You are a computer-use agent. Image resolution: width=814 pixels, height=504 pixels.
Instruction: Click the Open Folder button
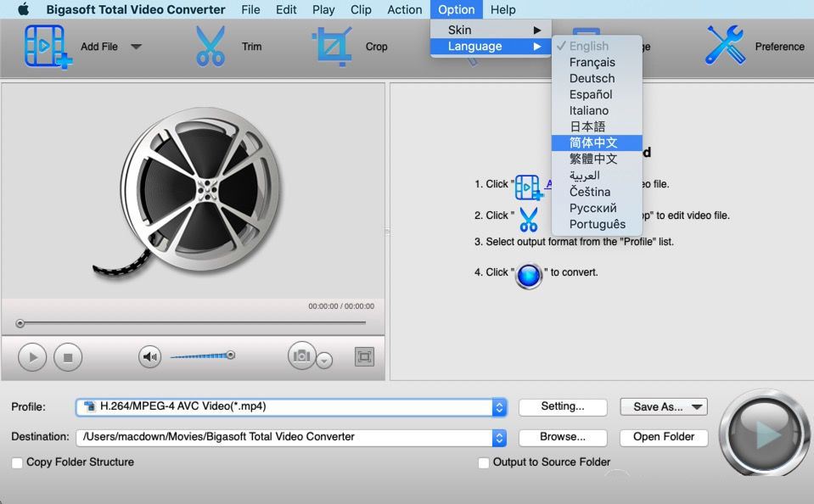[x=664, y=437]
